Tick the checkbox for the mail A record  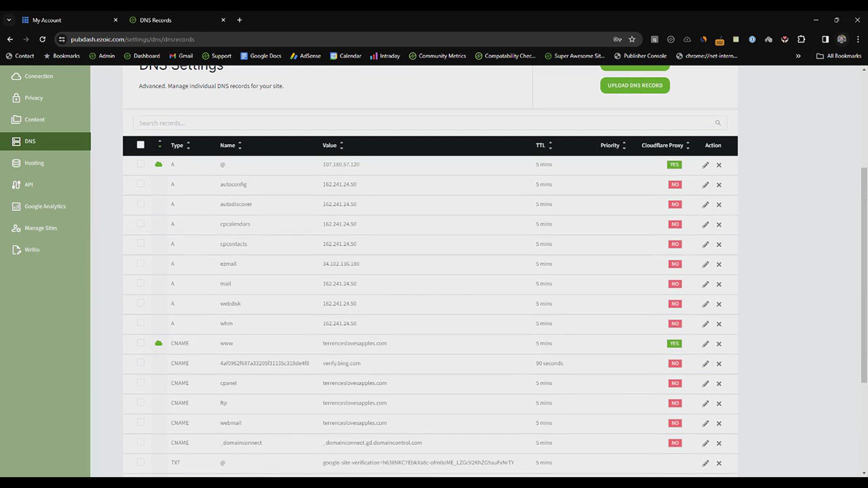(x=141, y=283)
